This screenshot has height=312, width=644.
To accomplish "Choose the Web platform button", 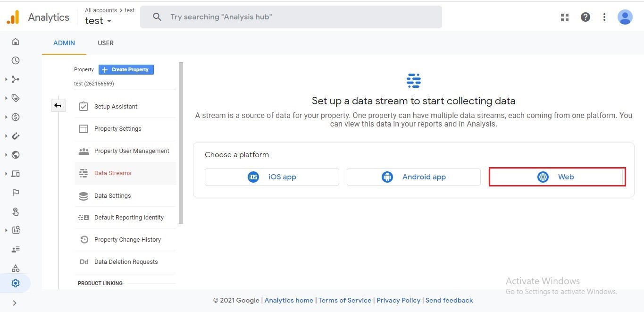I will tap(557, 177).
